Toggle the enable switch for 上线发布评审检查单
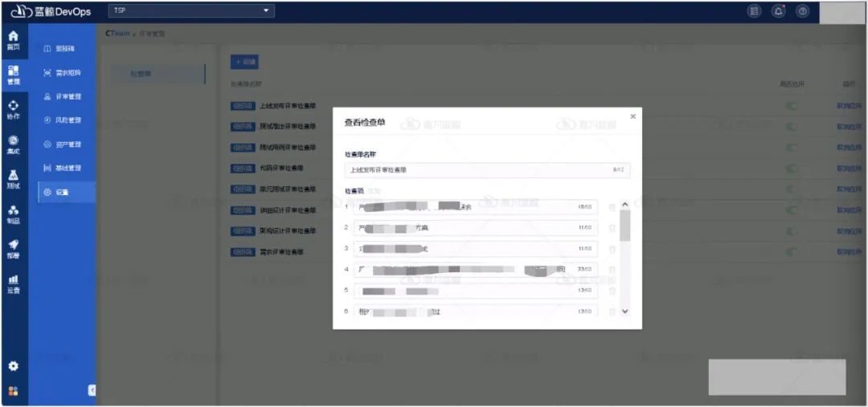Screen dimensions: 868x407 792,106
